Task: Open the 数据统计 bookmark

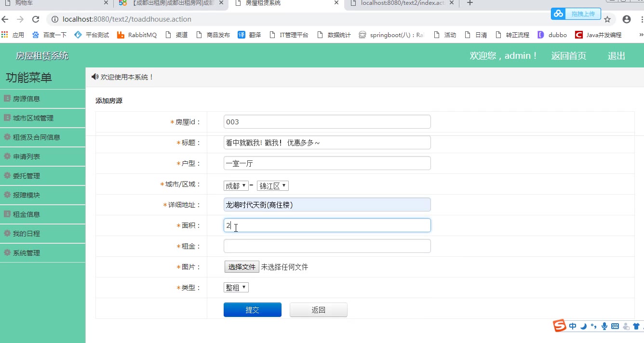Action: (x=334, y=35)
